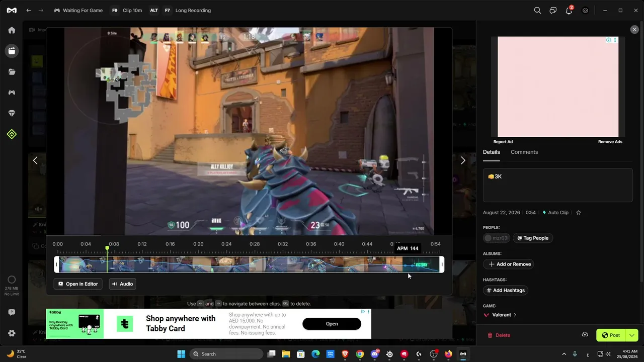Go forward with the title bar right arrow

coord(41,10)
